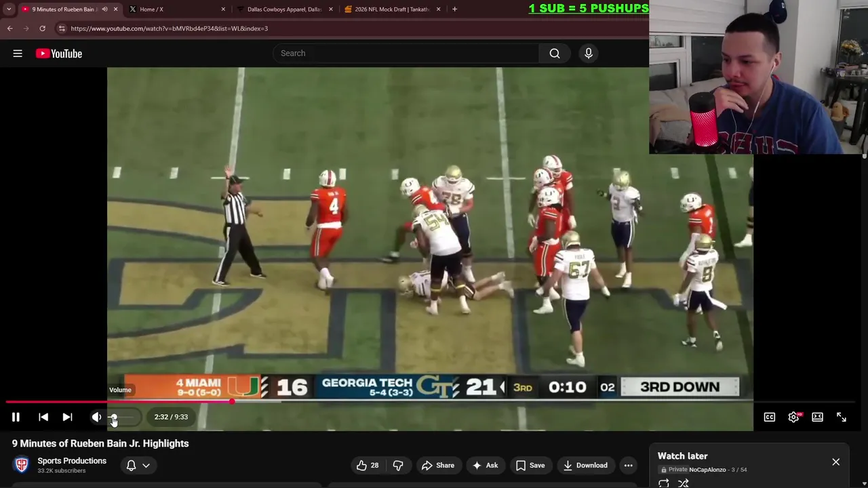Switch to the Dallas Cowboys Apparel tab
Screen dimensions: 868x488
click(x=285, y=9)
